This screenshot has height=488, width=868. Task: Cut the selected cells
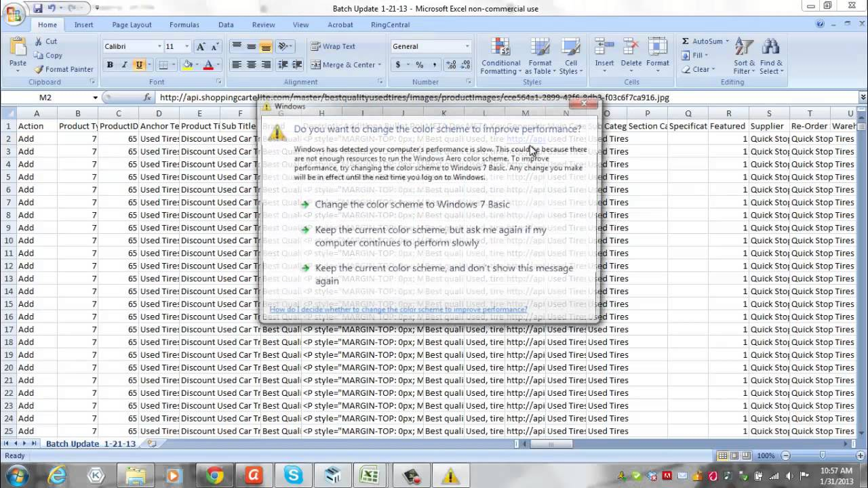tap(45, 41)
